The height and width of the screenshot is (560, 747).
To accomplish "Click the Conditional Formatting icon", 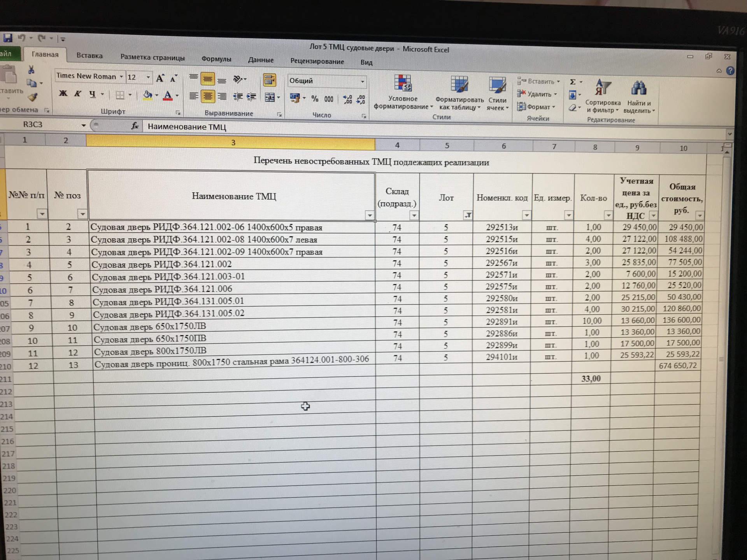I will [403, 84].
